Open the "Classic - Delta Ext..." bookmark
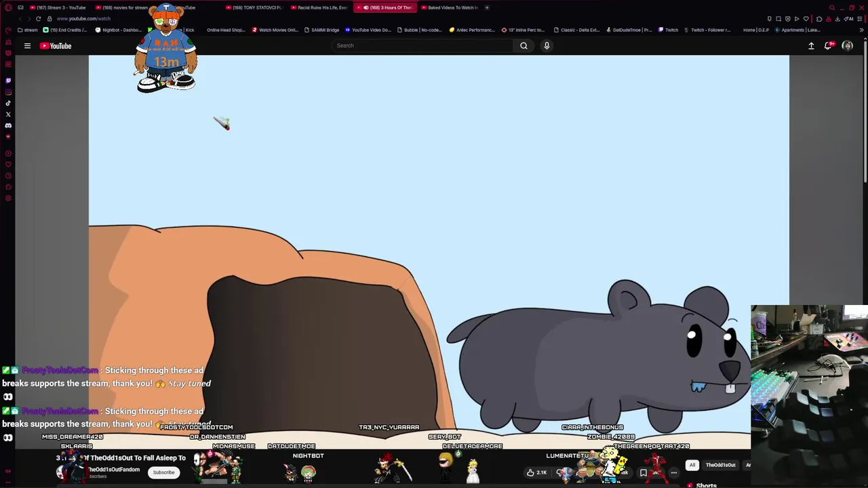This screenshot has width=868, height=488. [x=577, y=30]
